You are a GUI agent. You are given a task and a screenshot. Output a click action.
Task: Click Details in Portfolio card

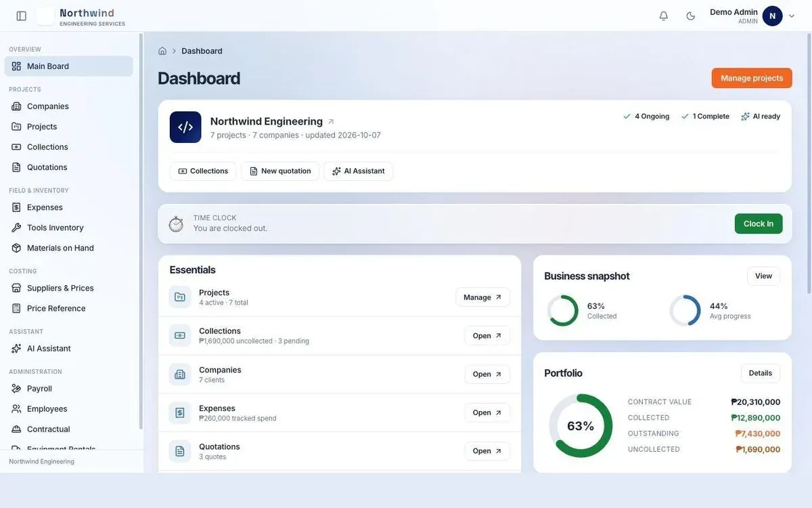(x=761, y=373)
